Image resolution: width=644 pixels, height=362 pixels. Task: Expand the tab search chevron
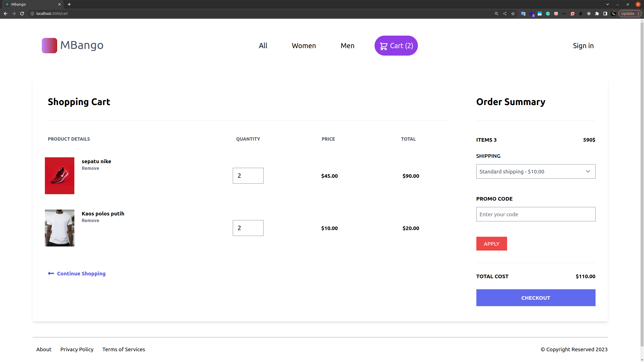tap(607, 4)
